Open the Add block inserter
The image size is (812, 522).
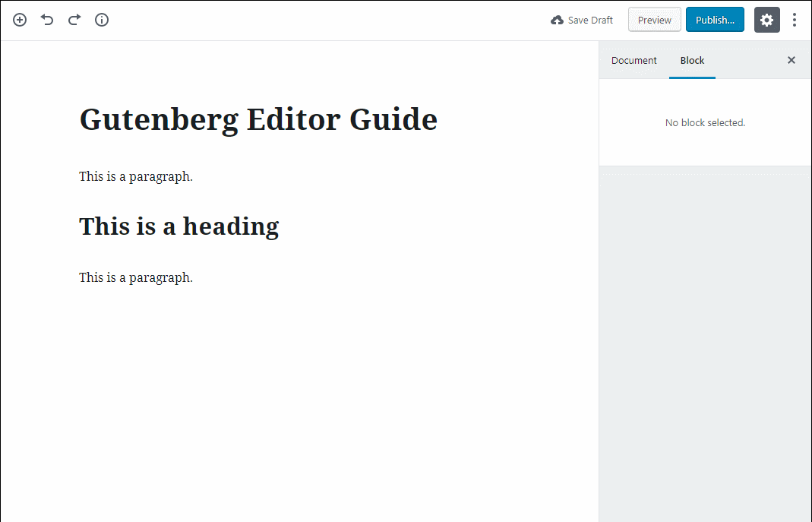(20, 21)
